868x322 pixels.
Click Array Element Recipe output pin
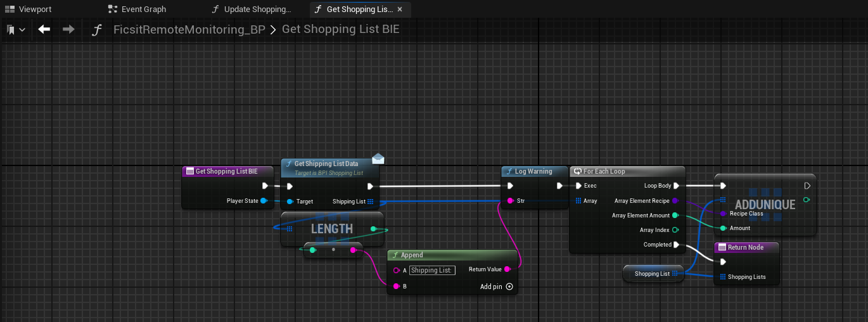(675, 201)
